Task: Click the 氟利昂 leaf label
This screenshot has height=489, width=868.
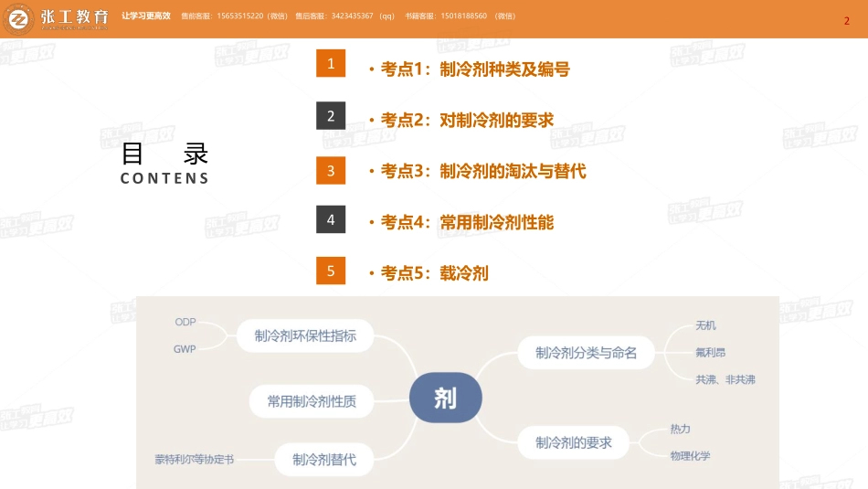Action: (710, 353)
